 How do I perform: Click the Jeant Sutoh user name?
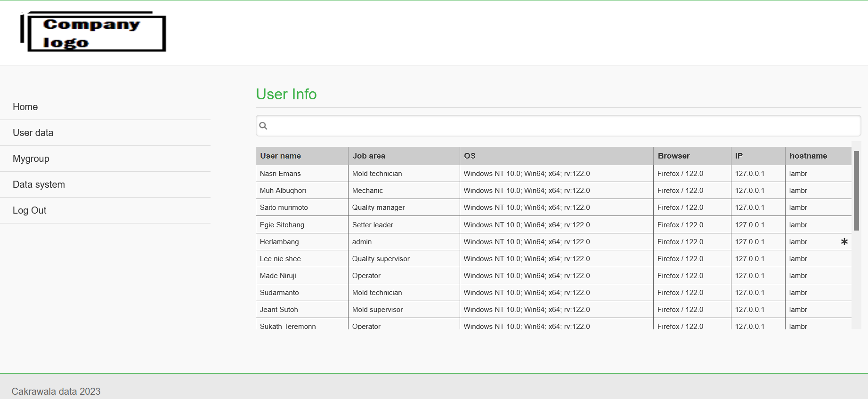click(279, 310)
